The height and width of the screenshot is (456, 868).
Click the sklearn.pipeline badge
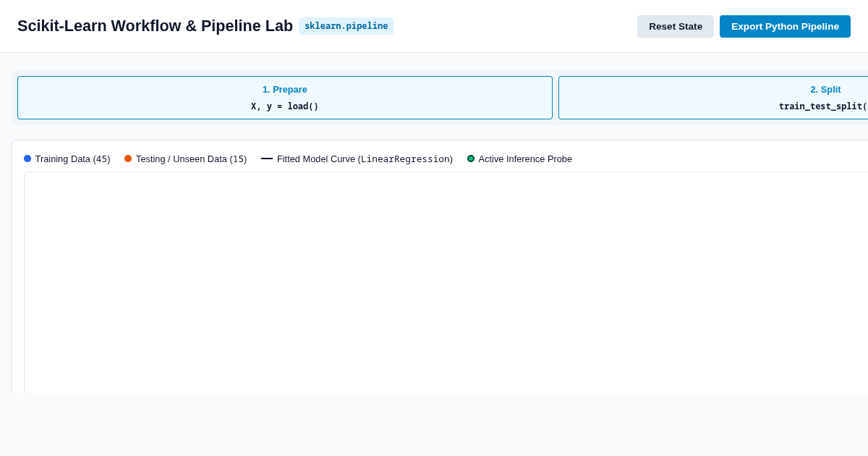(346, 26)
